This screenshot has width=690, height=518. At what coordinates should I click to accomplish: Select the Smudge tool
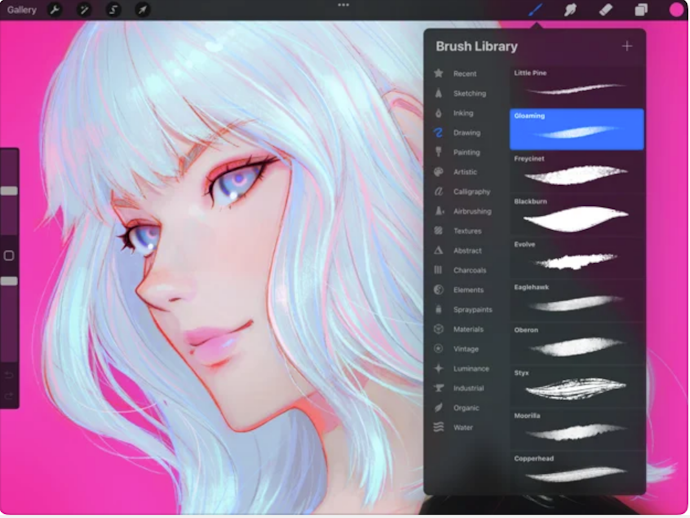[x=570, y=10]
